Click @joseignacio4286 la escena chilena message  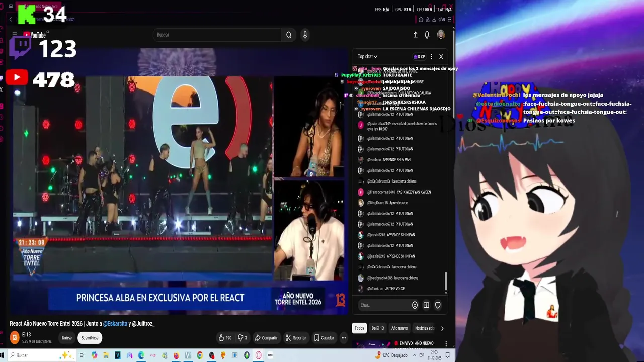(x=388, y=278)
